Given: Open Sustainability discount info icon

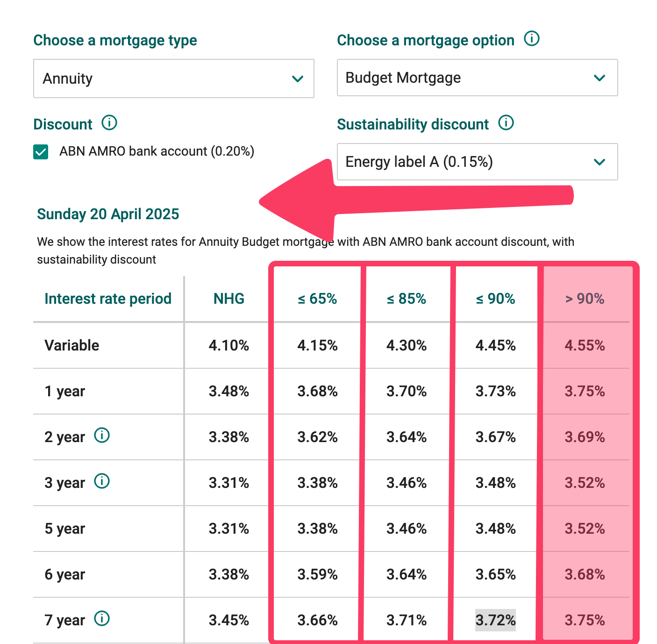Looking at the screenshot, I should (x=506, y=123).
